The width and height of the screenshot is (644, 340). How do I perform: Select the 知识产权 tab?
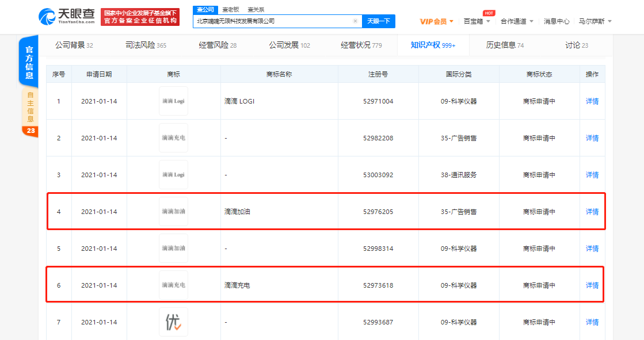433,45
